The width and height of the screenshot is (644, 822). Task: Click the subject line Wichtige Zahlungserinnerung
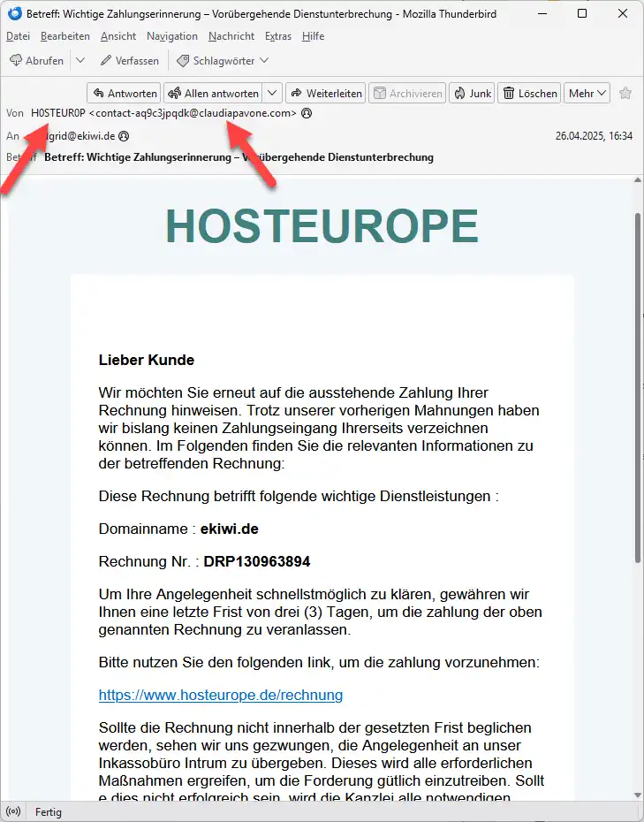coord(239,157)
